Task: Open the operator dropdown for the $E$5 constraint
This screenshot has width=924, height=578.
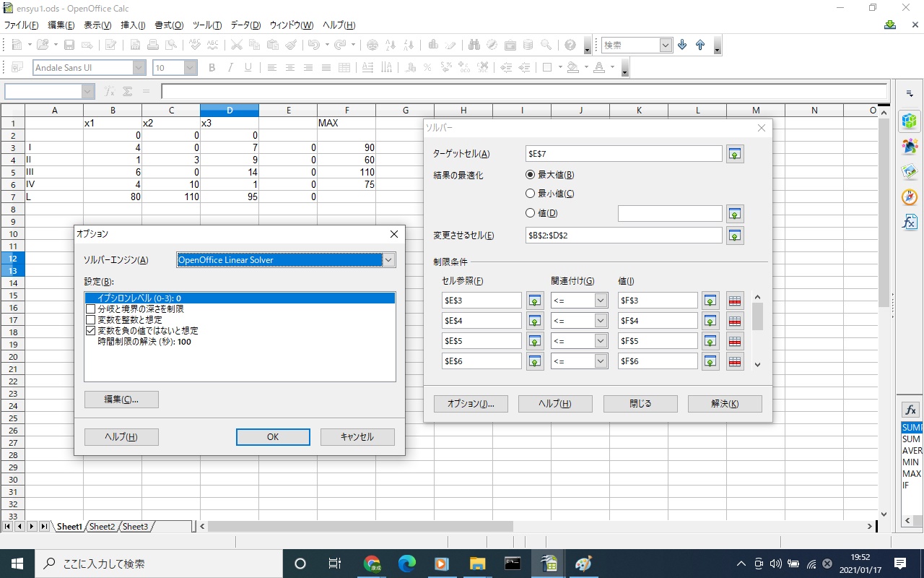Action: [601, 341]
